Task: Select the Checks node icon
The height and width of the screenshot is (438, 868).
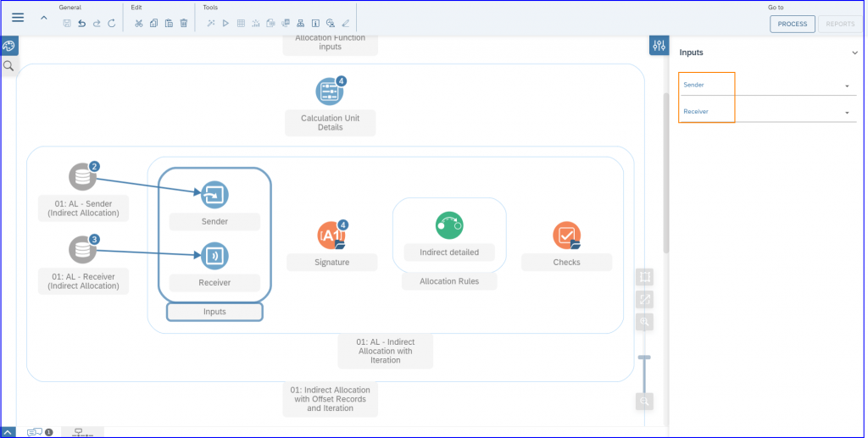Action: 567,236
